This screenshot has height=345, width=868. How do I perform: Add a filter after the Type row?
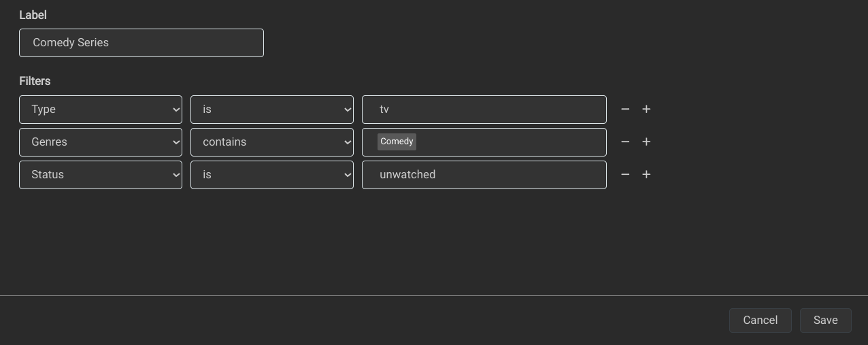pos(646,109)
